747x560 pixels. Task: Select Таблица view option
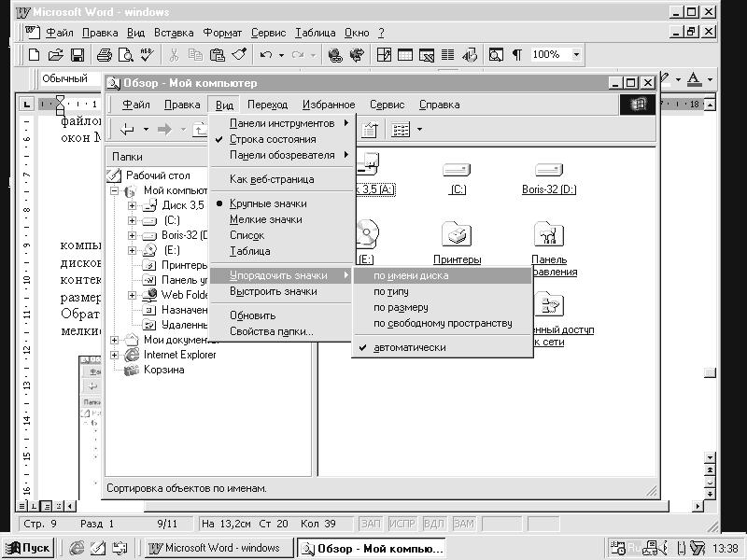(x=282, y=251)
